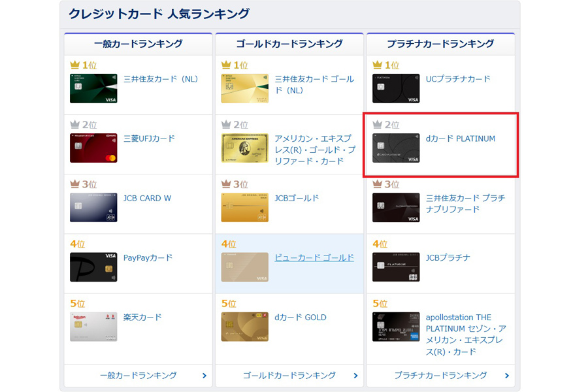Click the 楽天カード card image
588x392 pixels.
pyautogui.click(x=93, y=327)
